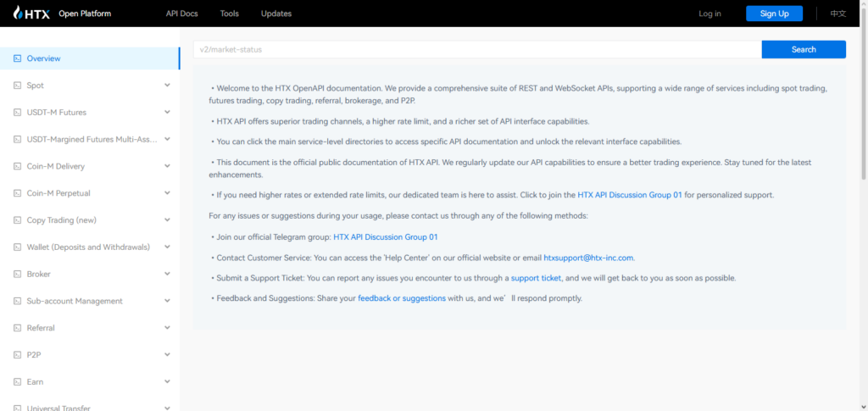Expand the P2P section arrow
This screenshot has height=411, width=868.
tap(167, 354)
